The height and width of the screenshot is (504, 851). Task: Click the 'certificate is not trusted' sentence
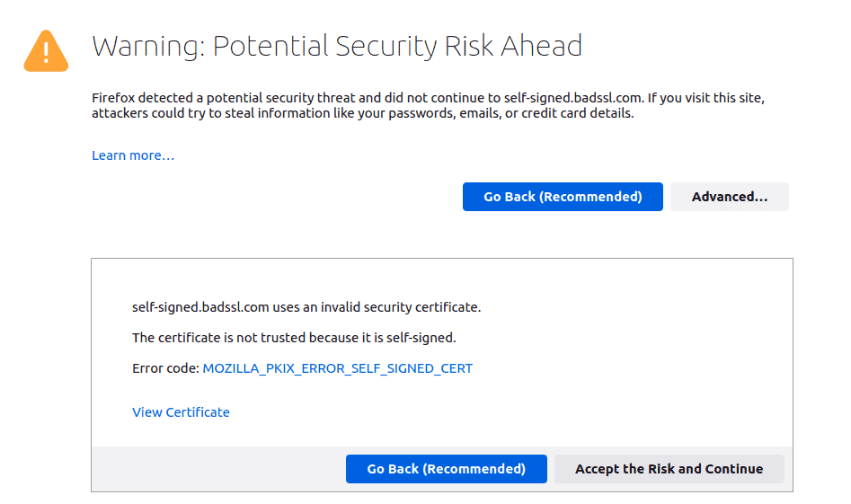point(294,338)
